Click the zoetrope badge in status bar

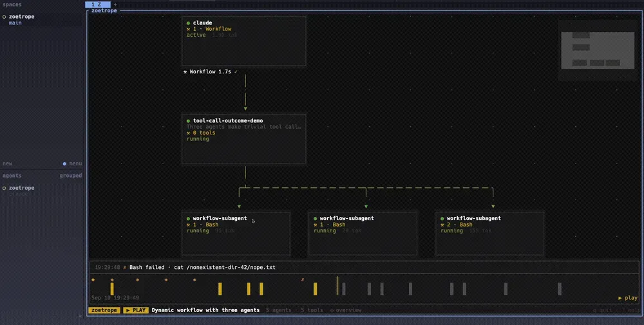pyautogui.click(x=104, y=310)
